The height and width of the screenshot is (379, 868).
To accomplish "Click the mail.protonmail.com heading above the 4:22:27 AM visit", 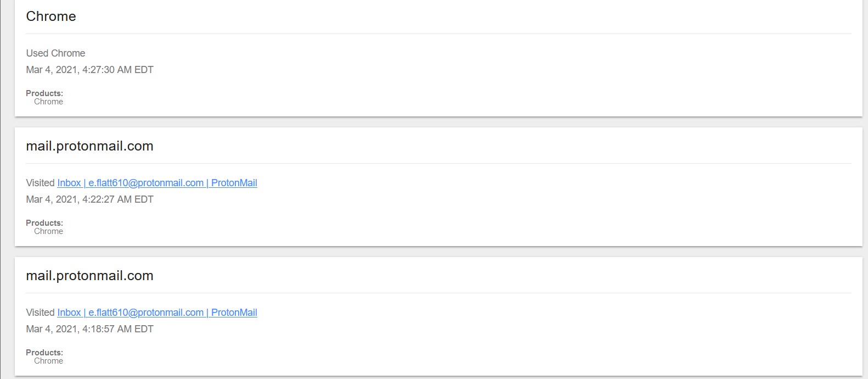I will (x=89, y=146).
